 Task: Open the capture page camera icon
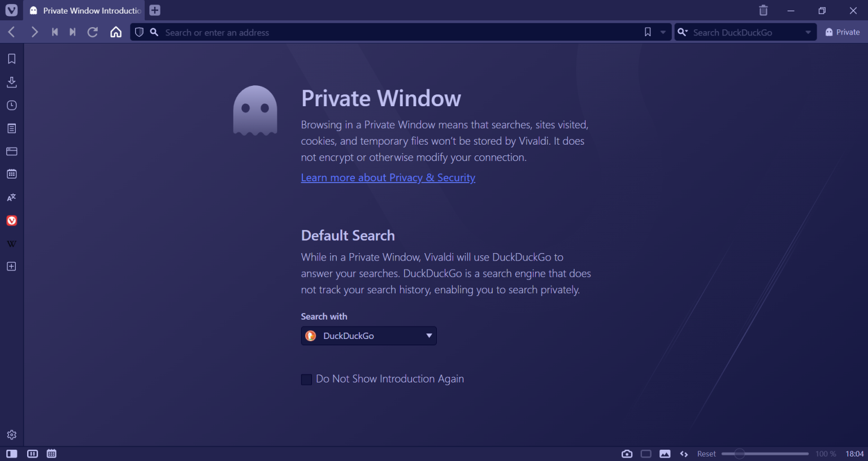point(627,454)
